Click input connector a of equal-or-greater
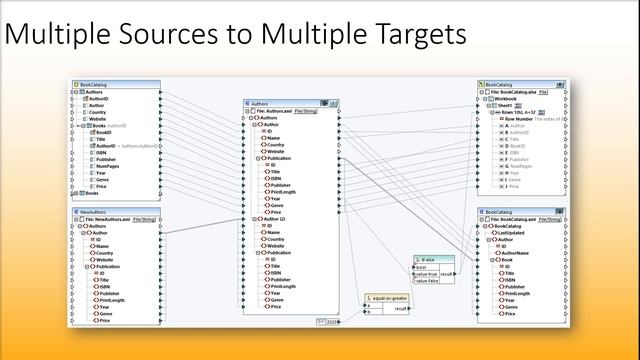 coord(365,305)
